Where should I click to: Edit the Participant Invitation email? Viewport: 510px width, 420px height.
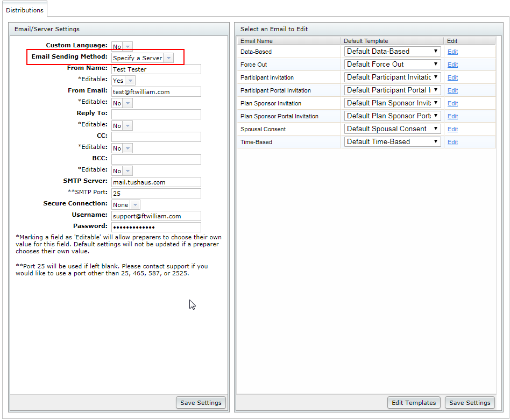pos(452,78)
